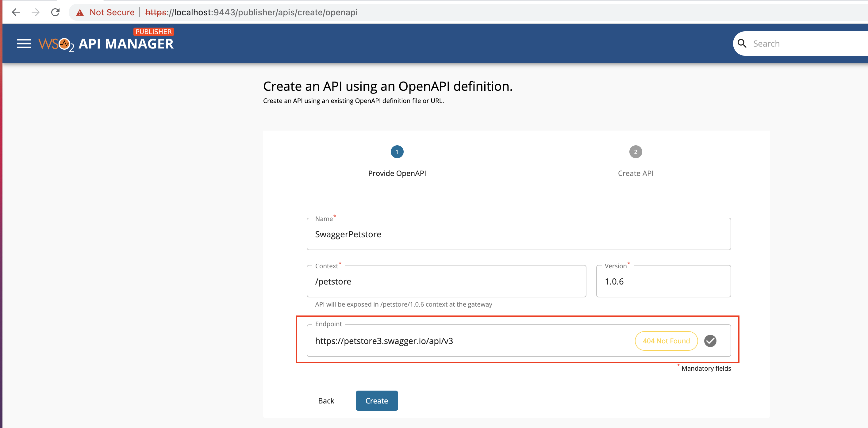Click the Back button
The width and height of the screenshot is (868, 428).
[x=325, y=400]
